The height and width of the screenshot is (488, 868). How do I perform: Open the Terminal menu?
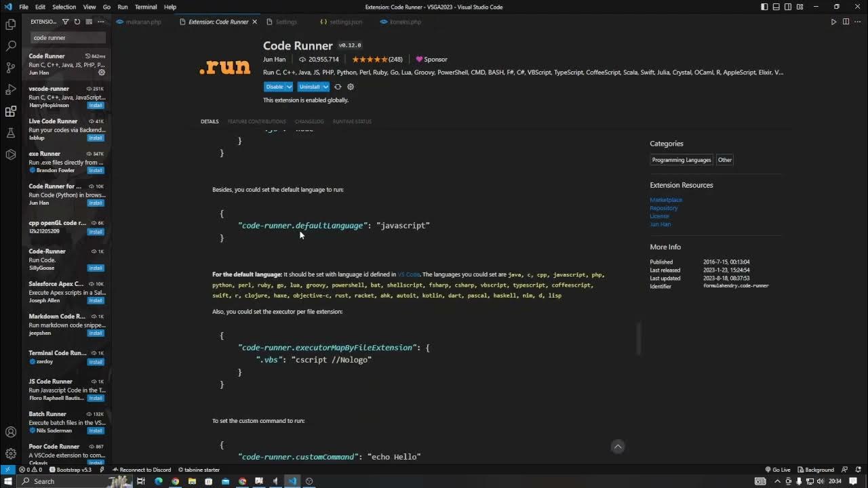pos(146,7)
